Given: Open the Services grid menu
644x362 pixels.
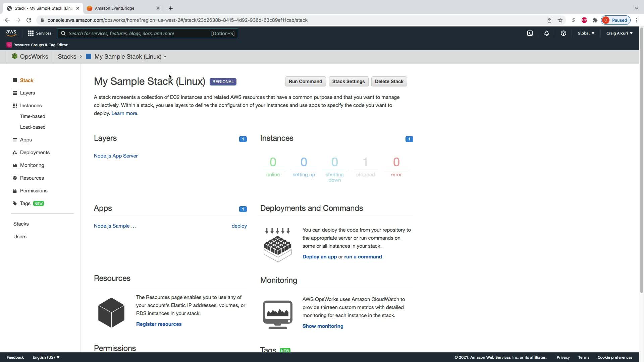Looking at the screenshot, I should [40, 33].
